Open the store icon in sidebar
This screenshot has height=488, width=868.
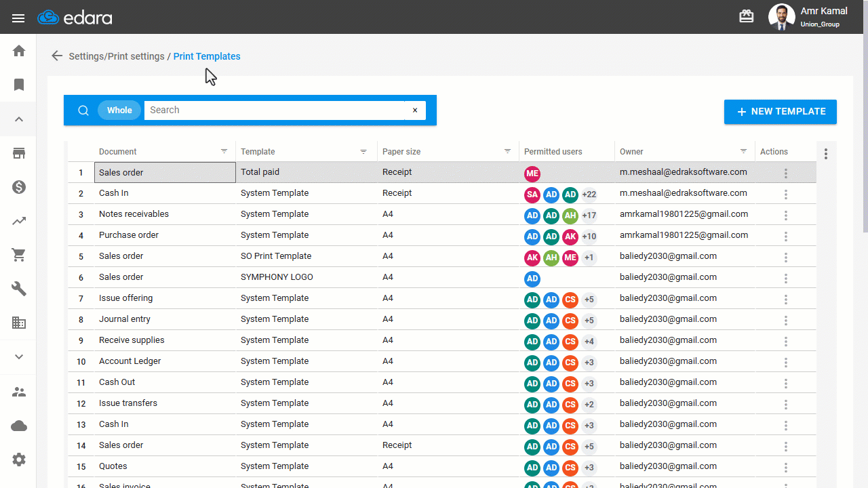pos(19,153)
